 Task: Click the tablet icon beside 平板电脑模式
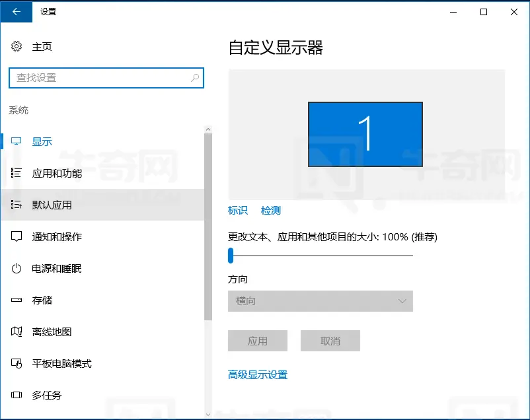(17, 364)
